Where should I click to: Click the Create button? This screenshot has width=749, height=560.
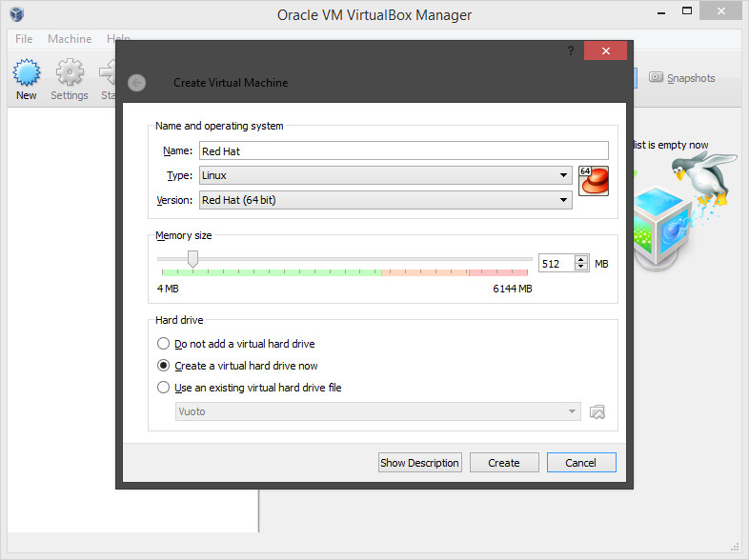tap(504, 463)
